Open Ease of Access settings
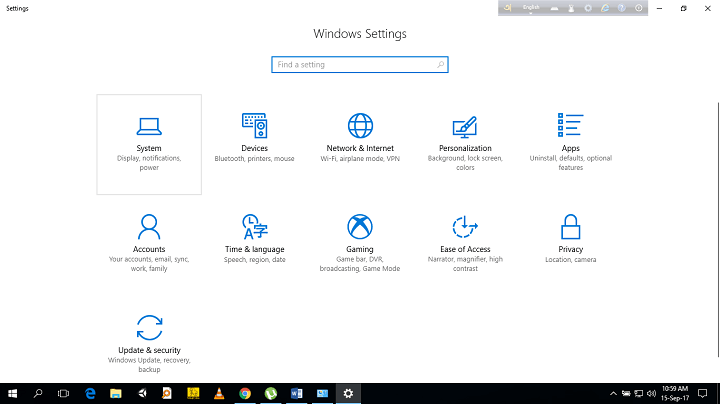 click(x=465, y=245)
